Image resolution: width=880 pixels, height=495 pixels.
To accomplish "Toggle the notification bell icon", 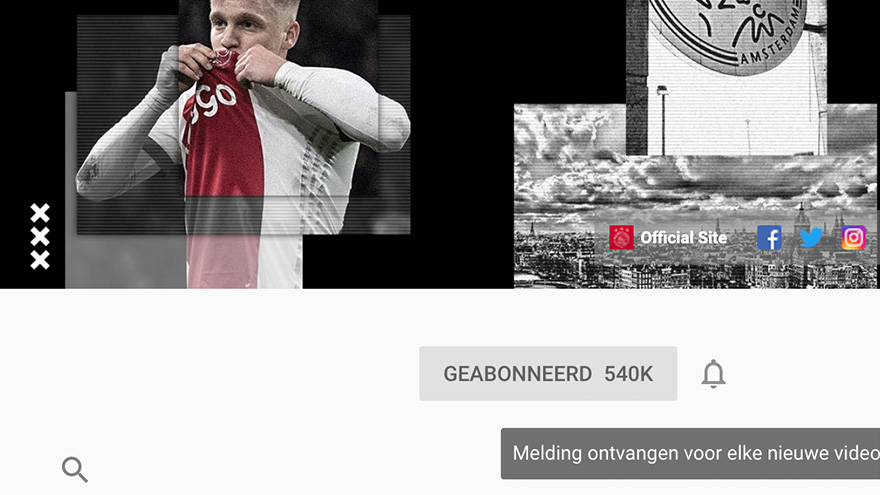I will click(713, 374).
